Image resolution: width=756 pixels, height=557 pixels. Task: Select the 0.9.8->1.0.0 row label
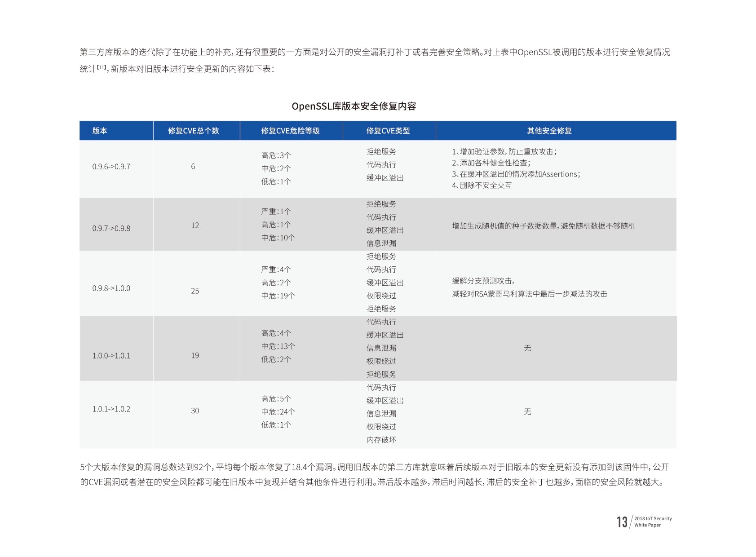(111, 288)
